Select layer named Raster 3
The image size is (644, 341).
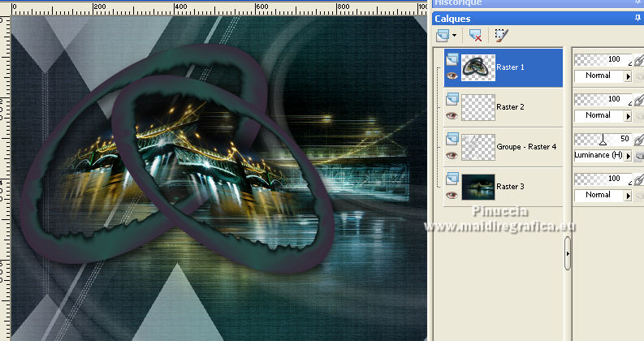click(x=510, y=187)
